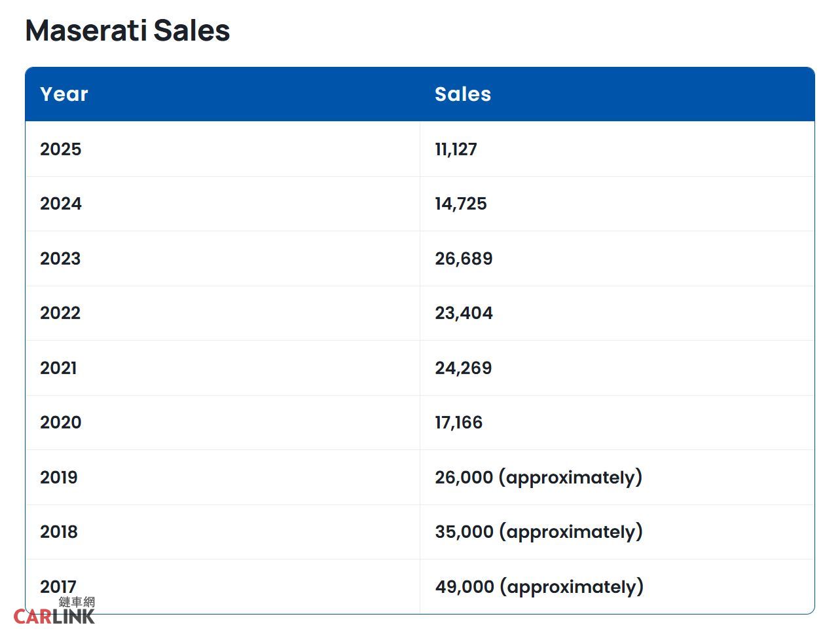This screenshot has height=644, width=840.
Task: Select the Sales column header
Action: (463, 94)
